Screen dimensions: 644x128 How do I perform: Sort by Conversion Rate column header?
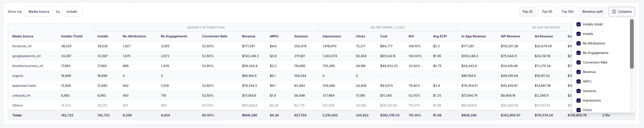(215, 36)
